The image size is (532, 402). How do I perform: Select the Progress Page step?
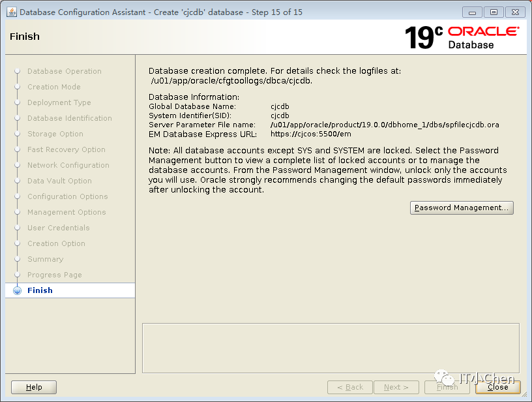55,275
